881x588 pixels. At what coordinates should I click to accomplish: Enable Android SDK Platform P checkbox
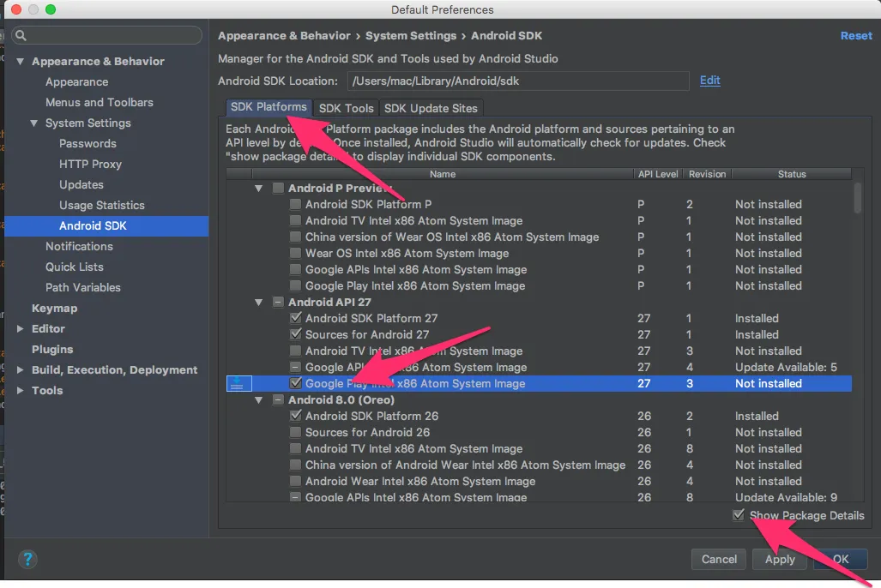[296, 204]
